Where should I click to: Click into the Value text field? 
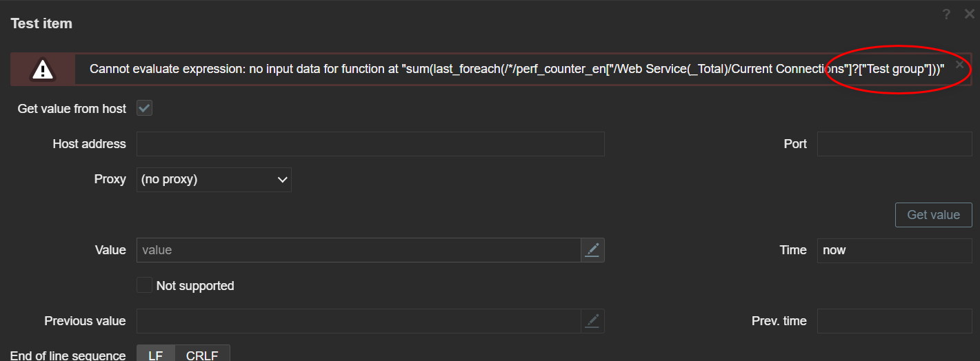point(359,250)
